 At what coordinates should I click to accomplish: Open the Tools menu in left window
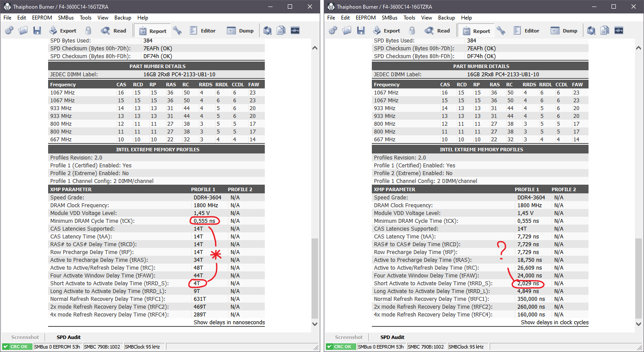tap(86, 18)
